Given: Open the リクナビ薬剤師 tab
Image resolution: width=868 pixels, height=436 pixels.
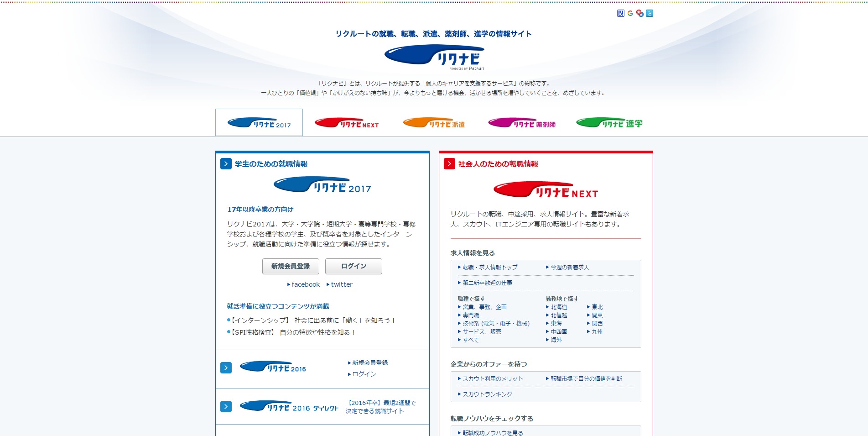Looking at the screenshot, I should 522,123.
